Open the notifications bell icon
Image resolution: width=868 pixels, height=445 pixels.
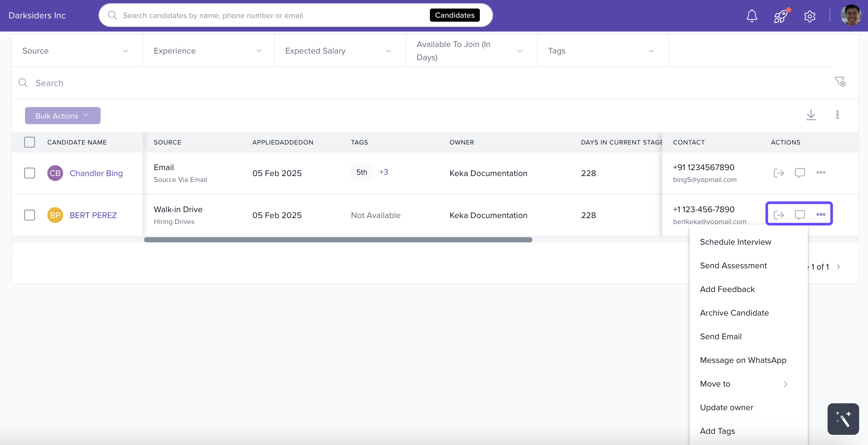[x=751, y=16]
